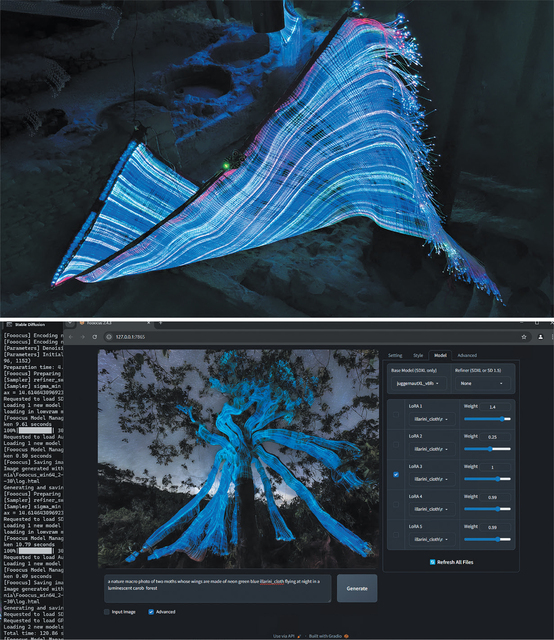The image size is (554, 640).
Task: Click the Generate button
Action: [357, 588]
